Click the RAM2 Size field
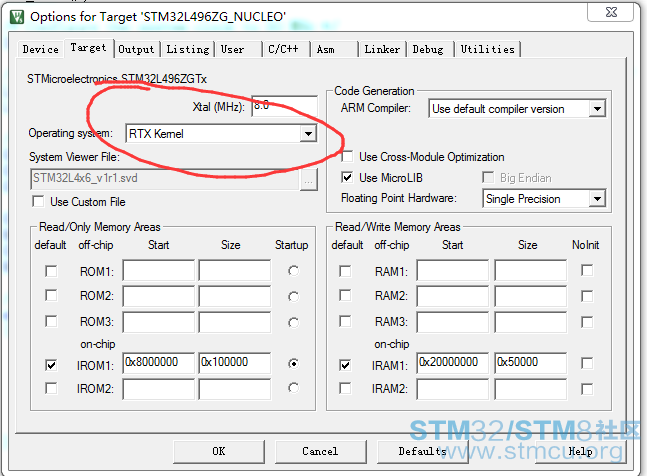Viewport: 647px width, 476px height. [531, 296]
